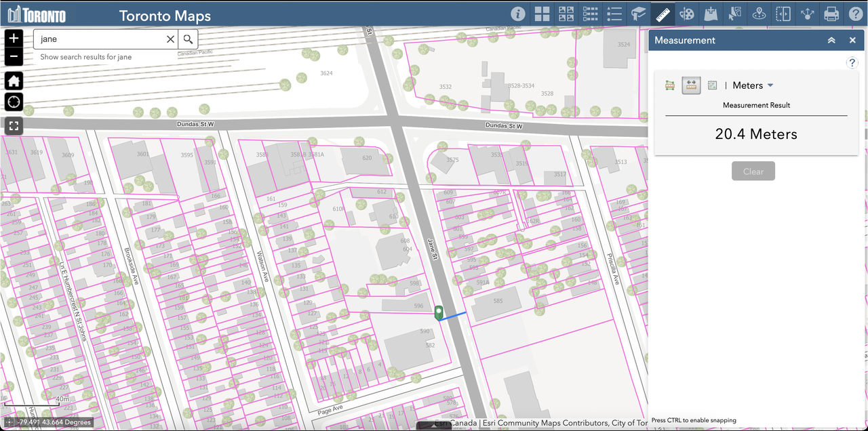Image resolution: width=868 pixels, height=431 pixels.
Task: Toggle the Distance measurement tool
Action: (691, 85)
